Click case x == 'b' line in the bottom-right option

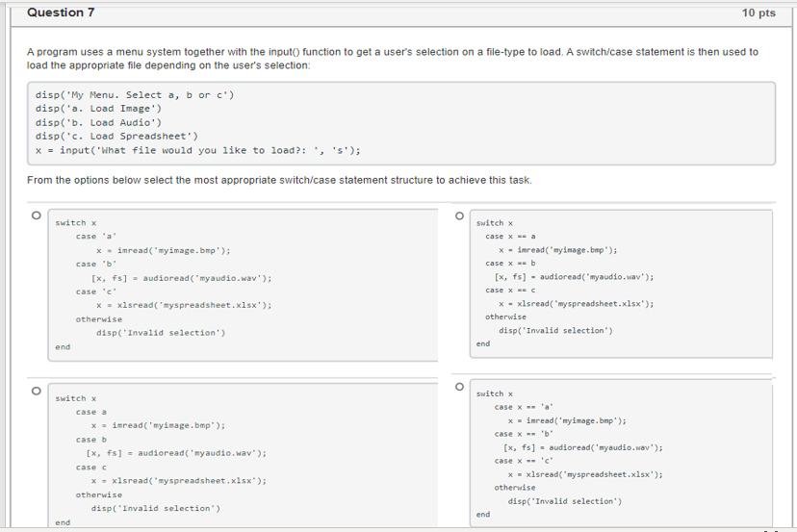point(524,434)
